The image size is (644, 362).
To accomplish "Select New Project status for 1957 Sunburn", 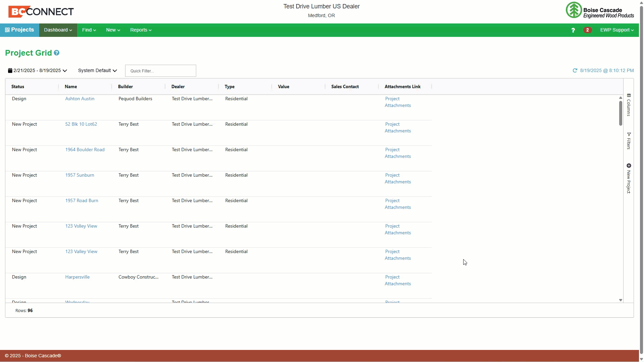I will tap(24, 175).
